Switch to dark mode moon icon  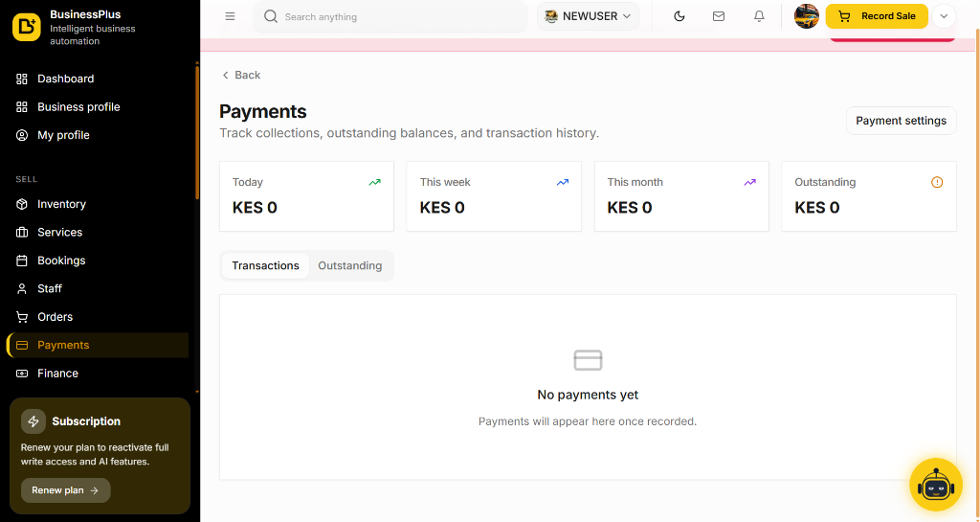pos(679,16)
